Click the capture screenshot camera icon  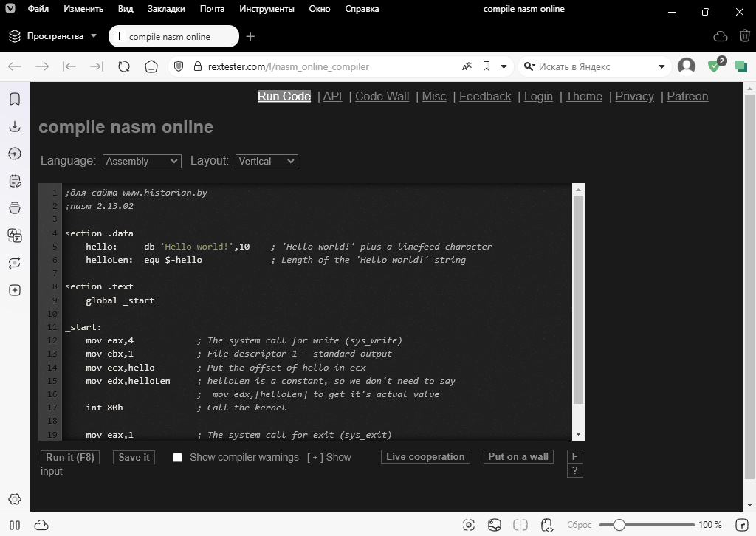tap(469, 525)
